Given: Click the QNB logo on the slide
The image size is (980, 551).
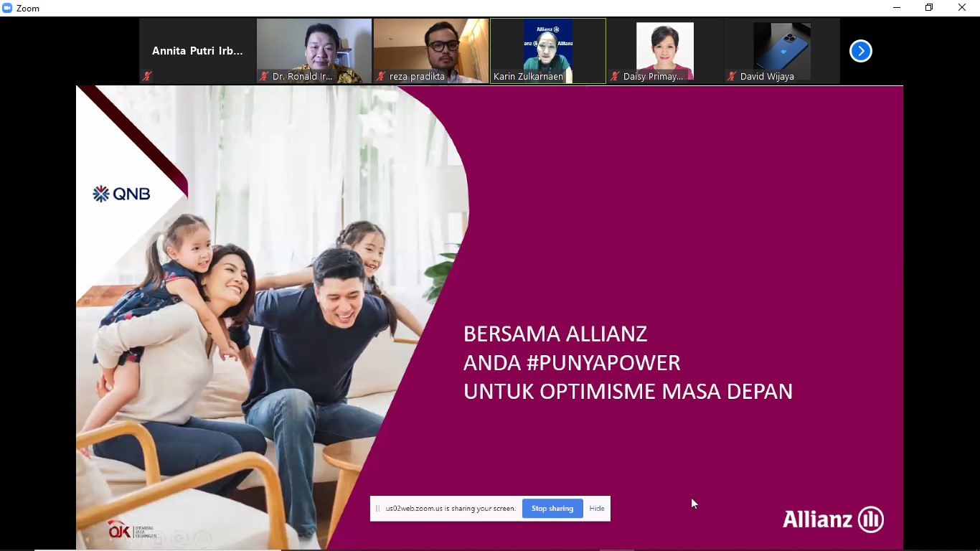Looking at the screenshot, I should (x=121, y=194).
